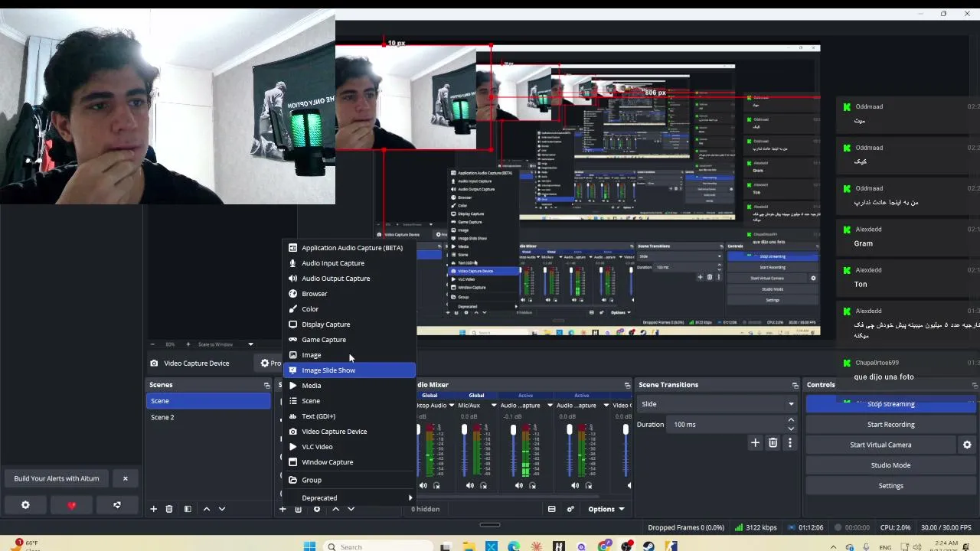
Task: Expand the Deprecated submenu
Action: point(349,498)
